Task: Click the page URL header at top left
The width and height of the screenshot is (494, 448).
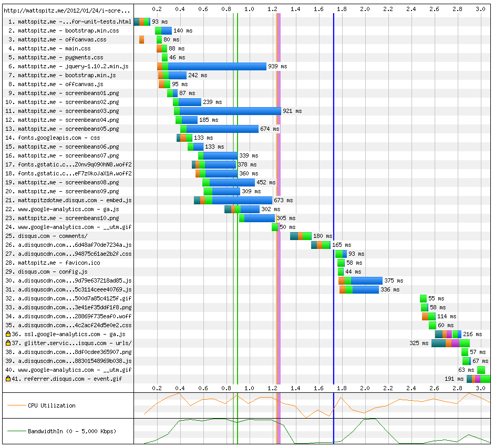Action: [x=67, y=10]
